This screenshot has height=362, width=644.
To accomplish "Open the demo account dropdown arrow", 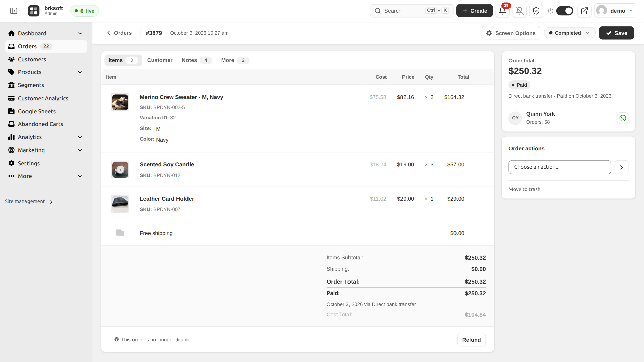I will coord(631,11).
